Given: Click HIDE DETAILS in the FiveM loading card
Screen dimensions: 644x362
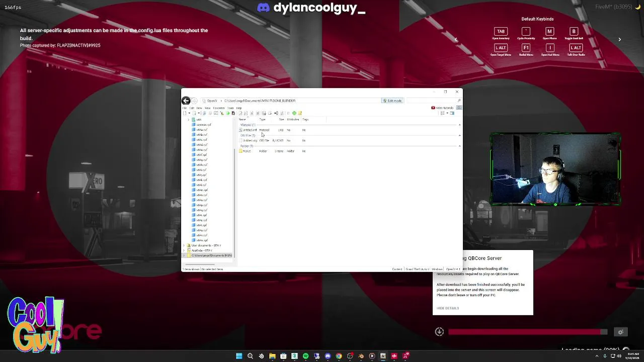Looking at the screenshot, I should click(448, 308).
